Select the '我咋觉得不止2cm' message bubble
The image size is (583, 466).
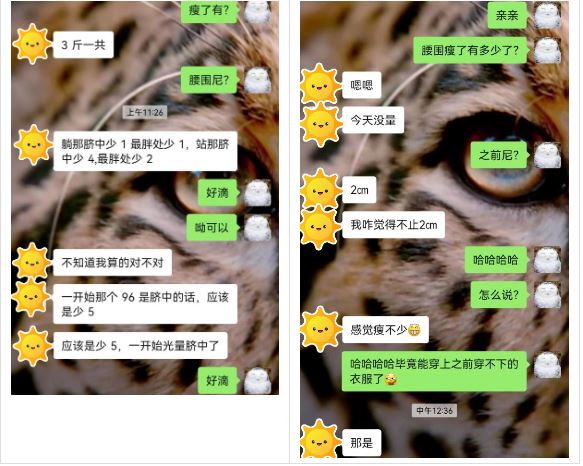pyautogui.click(x=393, y=225)
